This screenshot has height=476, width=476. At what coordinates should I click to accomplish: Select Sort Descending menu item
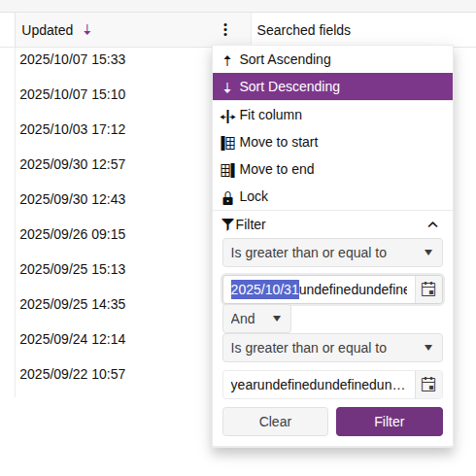click(x=332, y=86)
